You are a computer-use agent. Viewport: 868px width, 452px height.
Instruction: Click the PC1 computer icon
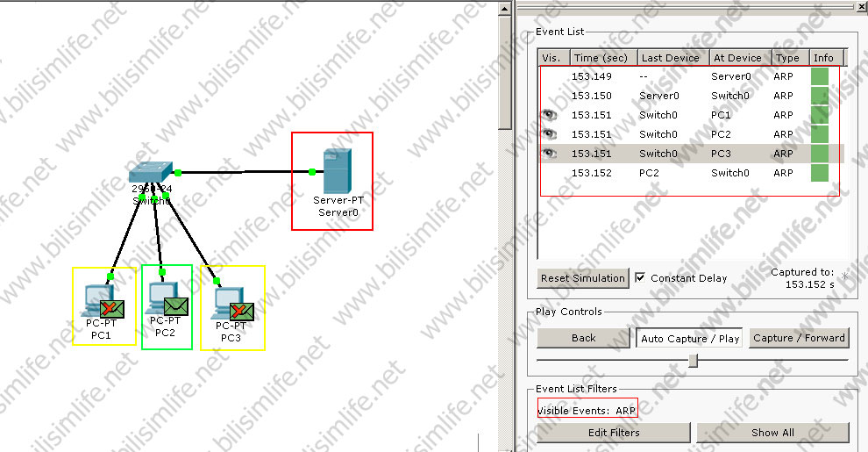pyautogui.click(x=92, y=298)
